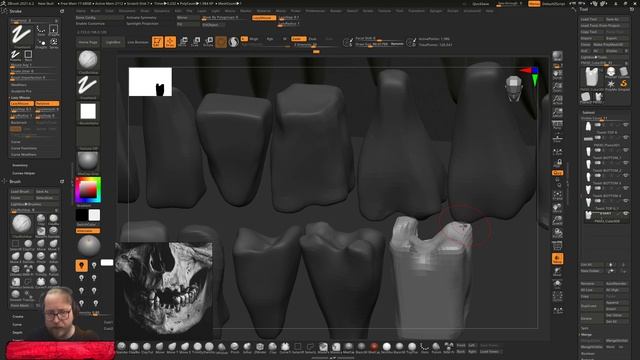Screen dimensions: 640x360
Task: Expand the Sculptris Pro section in Stroke palette
Action: [21, 91]
